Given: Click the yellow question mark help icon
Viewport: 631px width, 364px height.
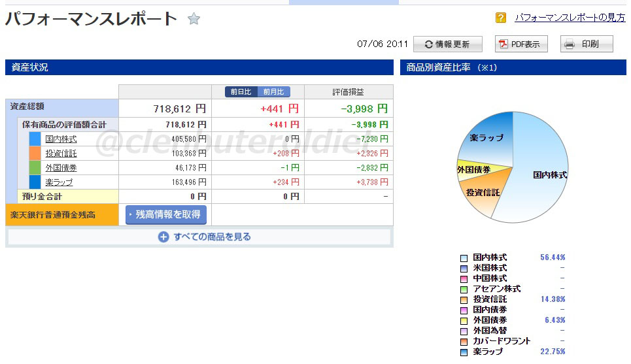Looking at the screenshot, I should tap(501, 18).
